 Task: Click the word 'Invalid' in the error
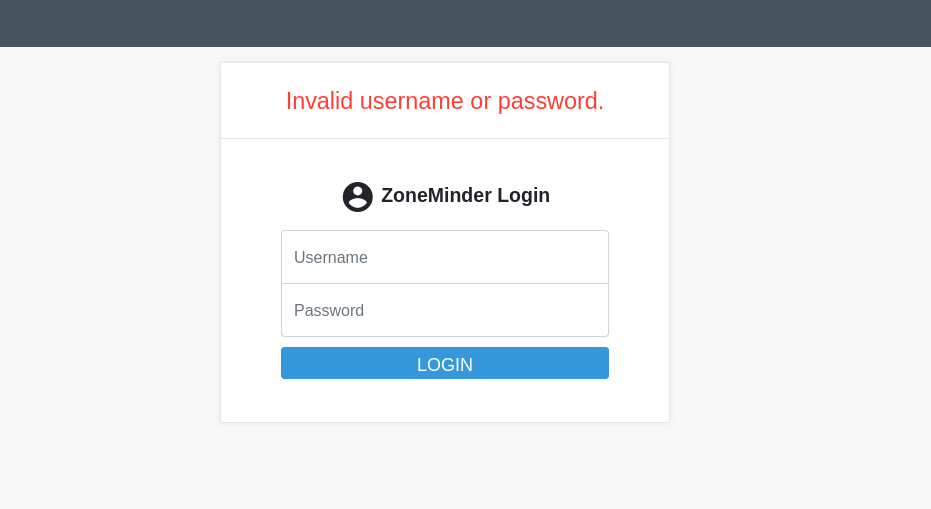(x=319, y=101)
